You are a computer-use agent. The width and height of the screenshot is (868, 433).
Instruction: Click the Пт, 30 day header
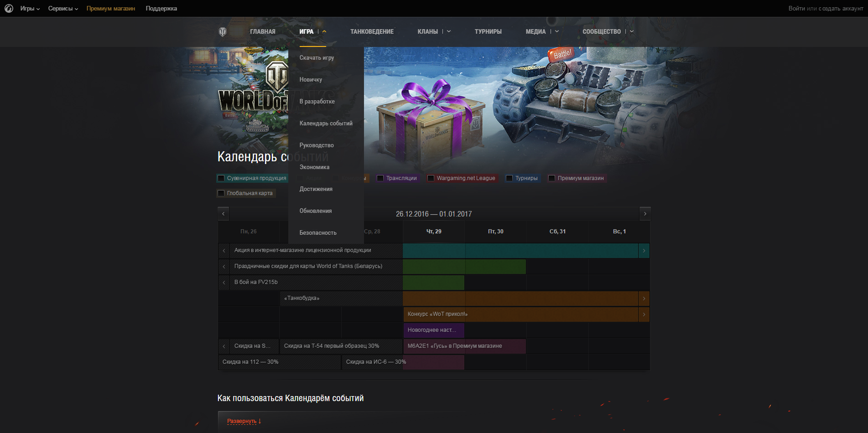[x=496, y=232]
